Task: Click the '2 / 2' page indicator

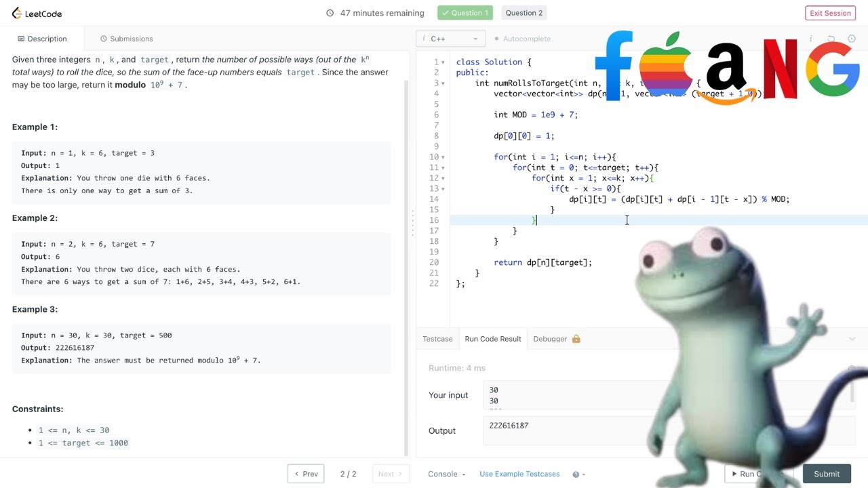Action: (x=348, y=474)
